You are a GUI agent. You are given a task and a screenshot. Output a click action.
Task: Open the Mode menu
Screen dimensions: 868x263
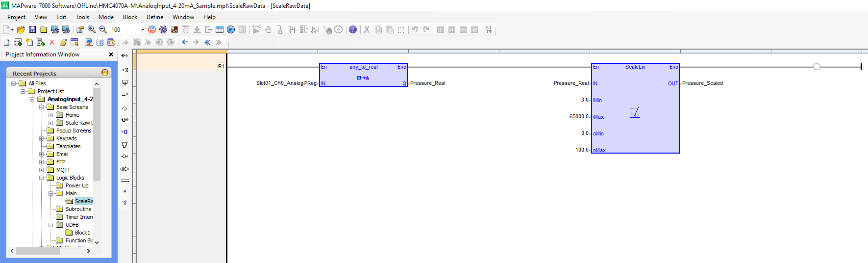(x=106, y=17)
